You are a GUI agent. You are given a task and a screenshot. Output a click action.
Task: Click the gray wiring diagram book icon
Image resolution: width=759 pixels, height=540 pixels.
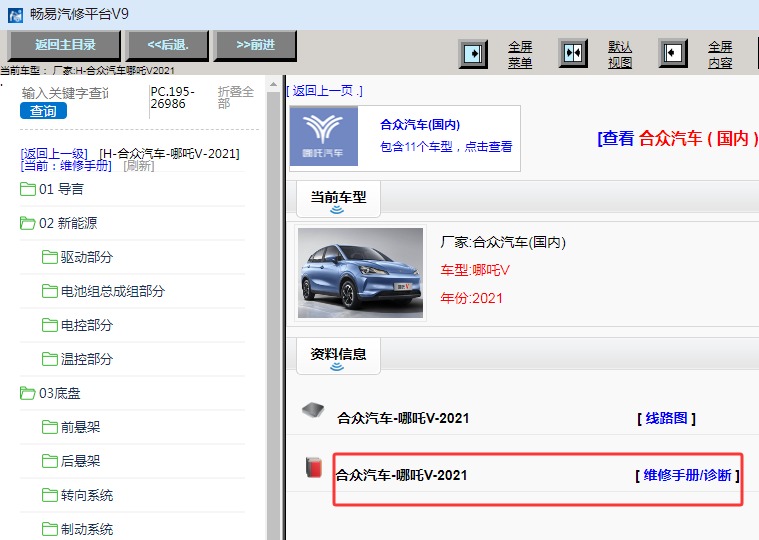pos(313,410)
